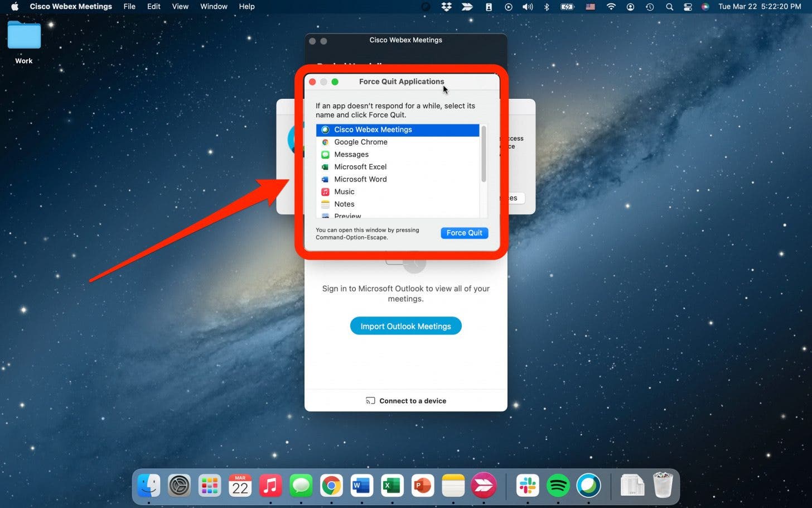Click the Calendar icon in the Dock
The width and height of the screenshot is (812, 508).
(x=240, y=486)
